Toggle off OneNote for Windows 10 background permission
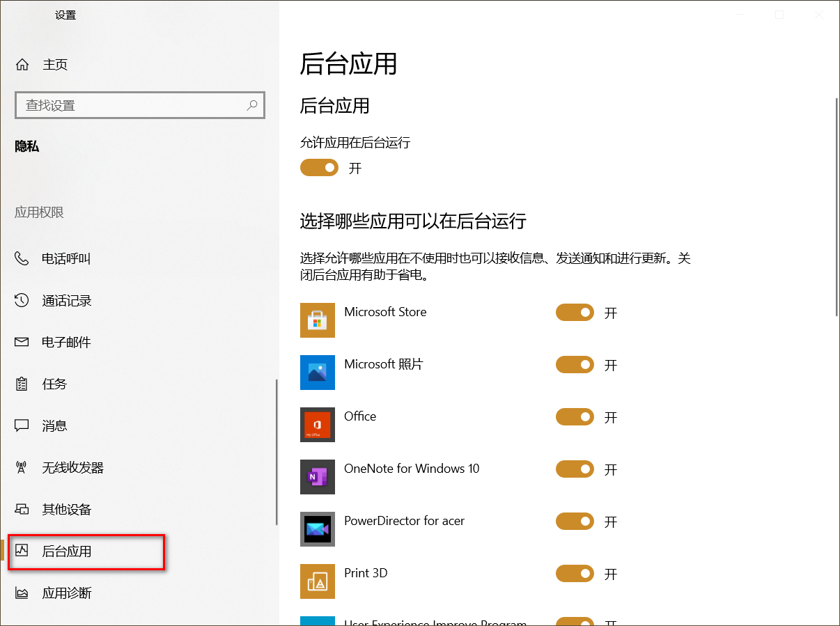This screenshot has height=626, width=840. pos(575,469)
